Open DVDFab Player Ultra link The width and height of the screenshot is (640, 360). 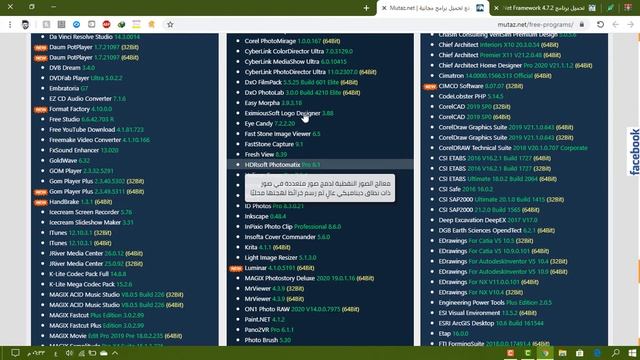[x=86, y=78]
